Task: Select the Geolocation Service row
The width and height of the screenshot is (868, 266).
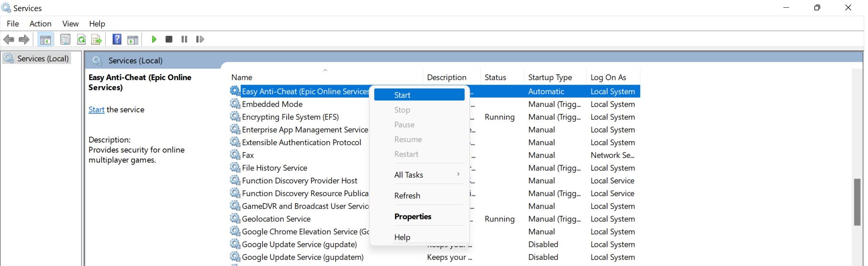Action: [x=276, y=218]
